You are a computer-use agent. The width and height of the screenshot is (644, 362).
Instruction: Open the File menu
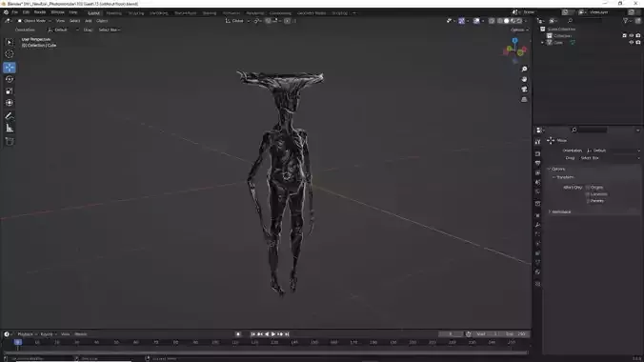coord(15,12)
